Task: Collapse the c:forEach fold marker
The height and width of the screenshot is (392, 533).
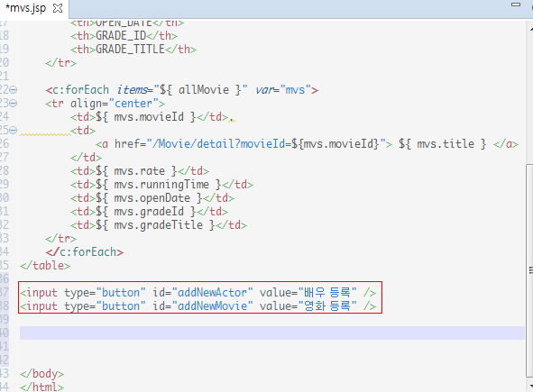Action: pos(13,90)
